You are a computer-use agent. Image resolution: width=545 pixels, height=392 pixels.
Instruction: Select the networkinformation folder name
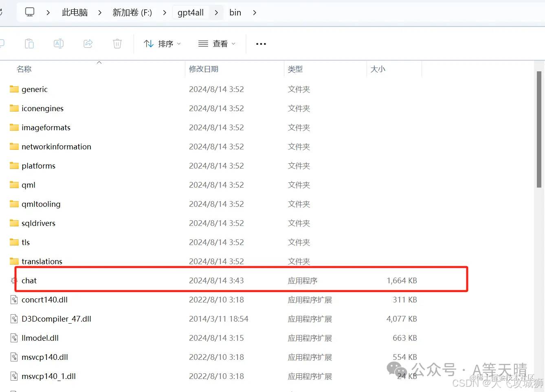(x=57, y=147)
